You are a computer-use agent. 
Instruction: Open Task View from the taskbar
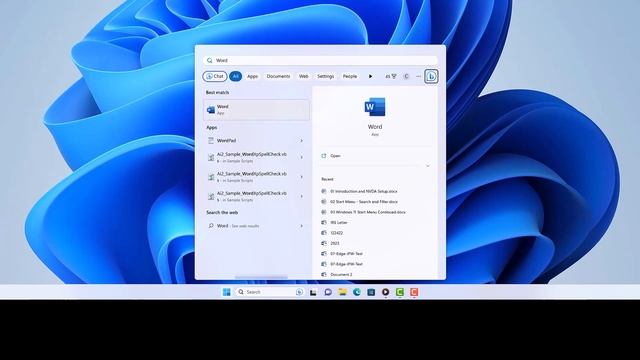[x=313, y=292]
